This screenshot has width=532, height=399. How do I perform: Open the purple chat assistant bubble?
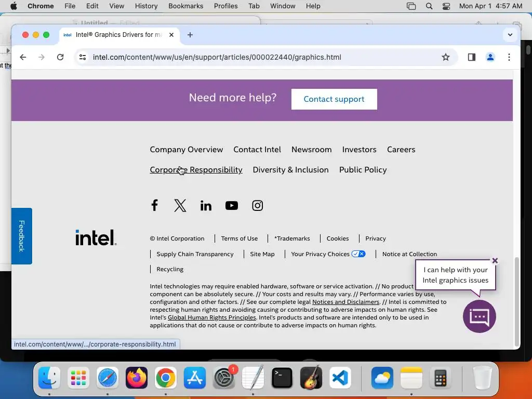click(x=480, y=316)
